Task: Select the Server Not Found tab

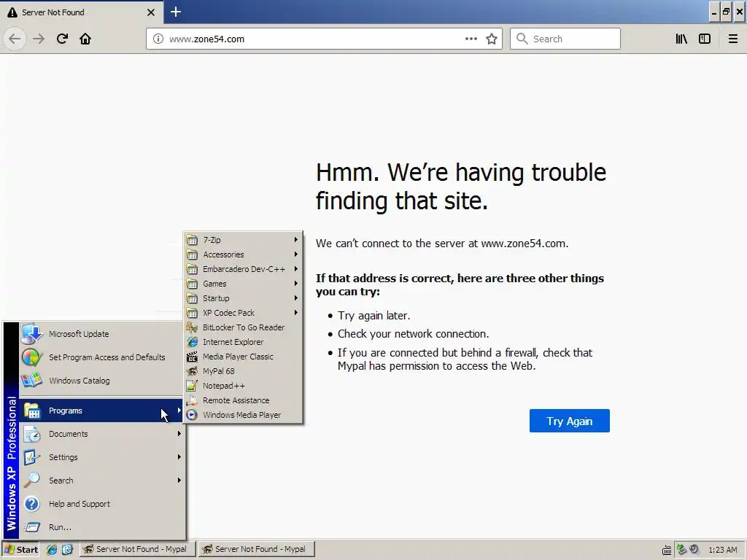Action: (x=82, y=12)
